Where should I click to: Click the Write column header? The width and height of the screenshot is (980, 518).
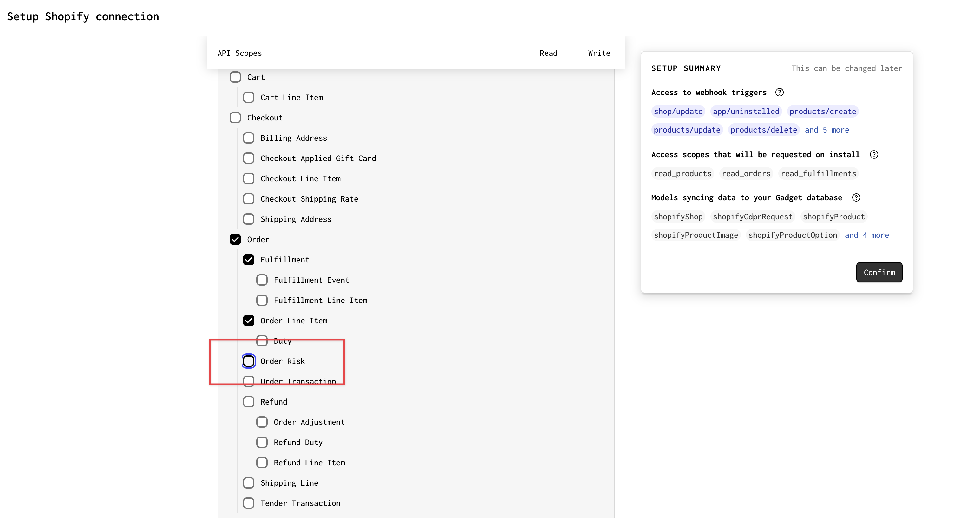click(x=599, y=53)
